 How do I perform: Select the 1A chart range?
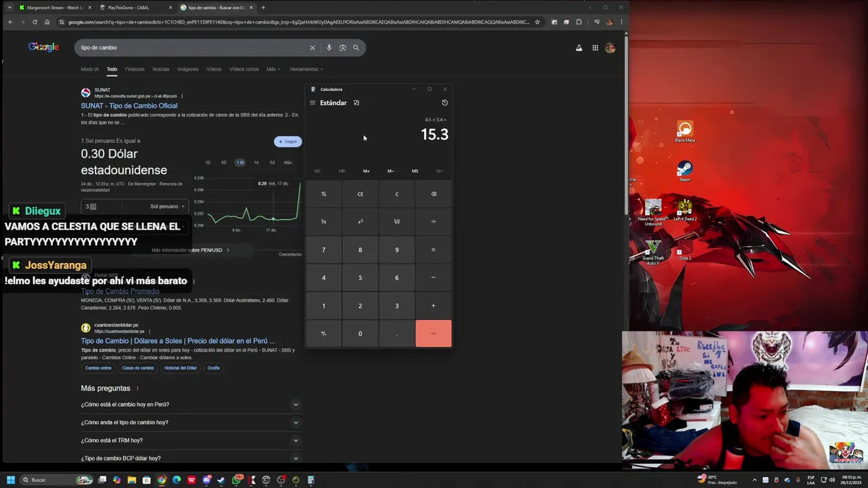(256, 163)
